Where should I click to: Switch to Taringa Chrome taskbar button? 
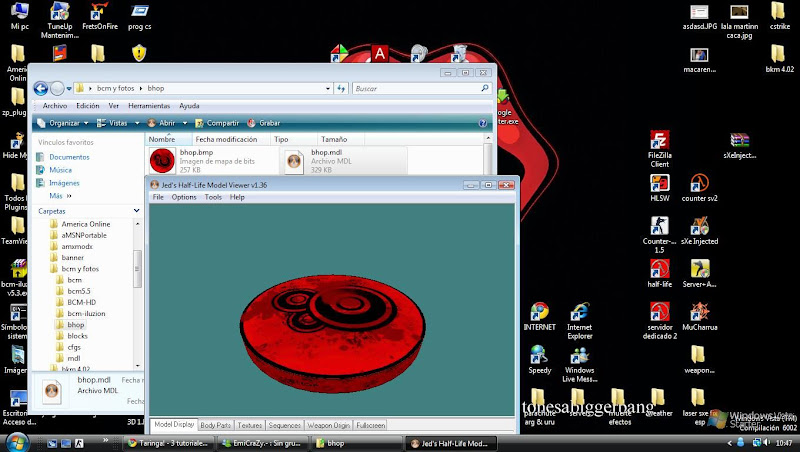click(169, 443)
